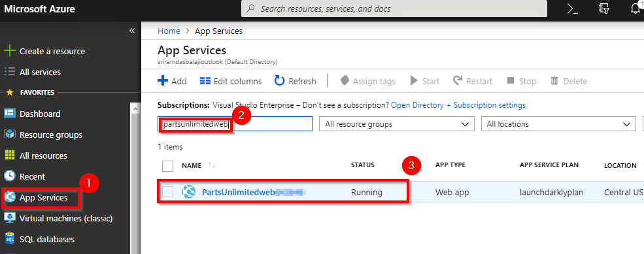644x254 pixels.
Task: Check the PartsUnlimitedweb row checkbox
Action: 167,191
